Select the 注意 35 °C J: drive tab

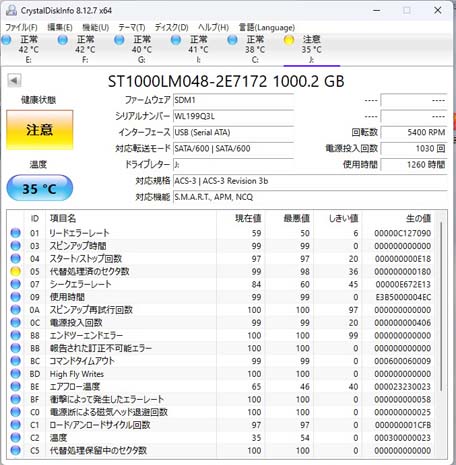(312, 49)
